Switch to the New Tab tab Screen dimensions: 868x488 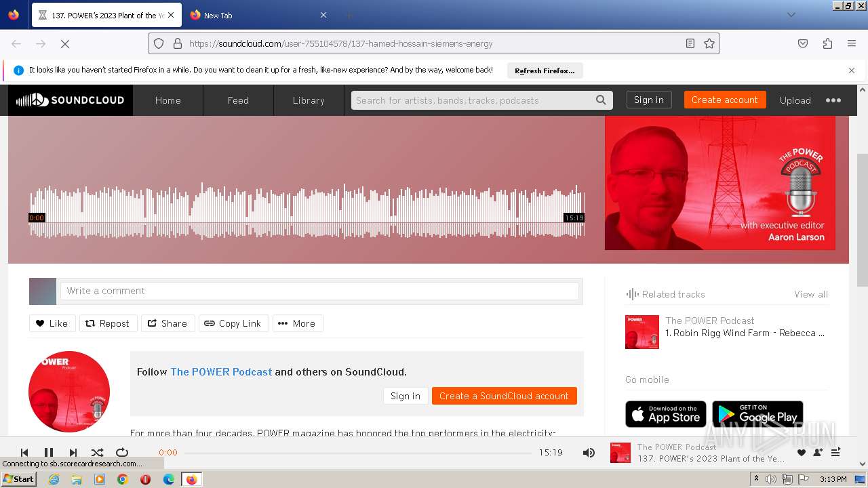click(x=258, y=15)
